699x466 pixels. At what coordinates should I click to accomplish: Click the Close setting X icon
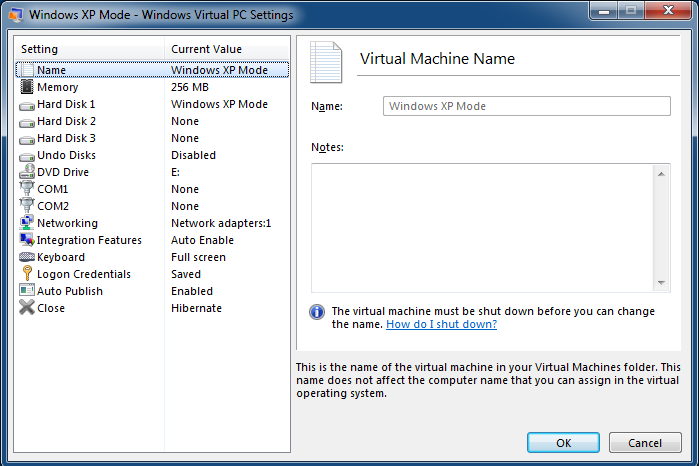[x=27, y=307]
